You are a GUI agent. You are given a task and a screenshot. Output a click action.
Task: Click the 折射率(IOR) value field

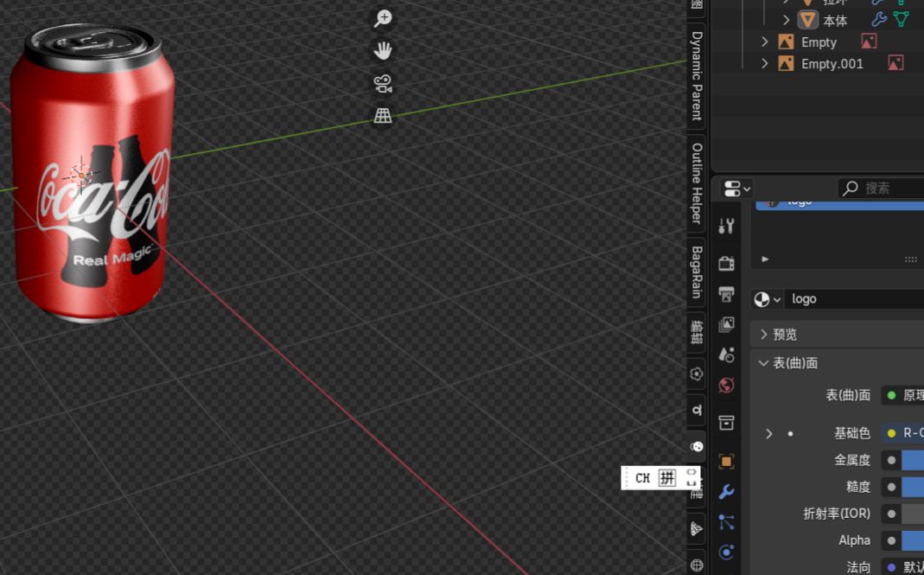pos(913,514)
